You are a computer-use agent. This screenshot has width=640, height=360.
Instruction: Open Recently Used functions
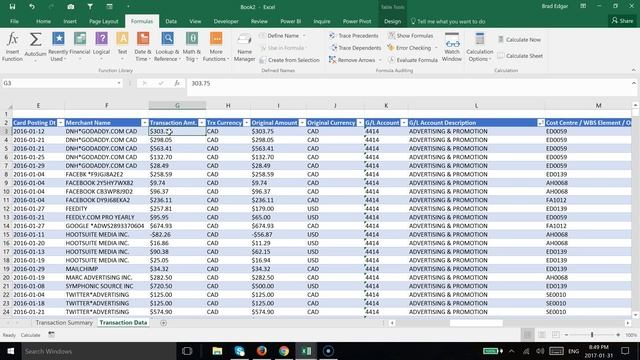tap(58, 47)
